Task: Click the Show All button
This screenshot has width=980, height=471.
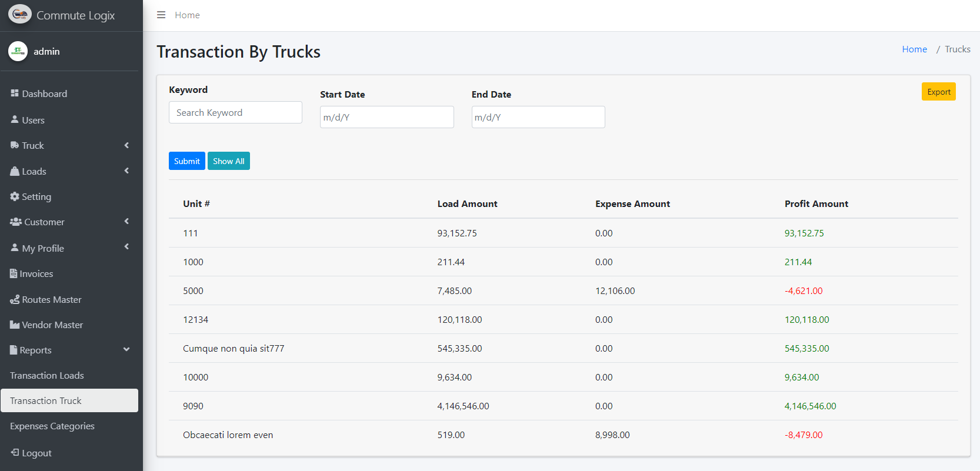Action: 228,161
